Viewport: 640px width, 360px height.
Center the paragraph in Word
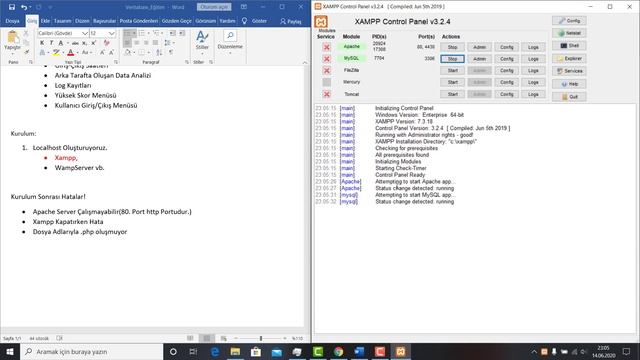pyautogui.click(x=137, y=43)
